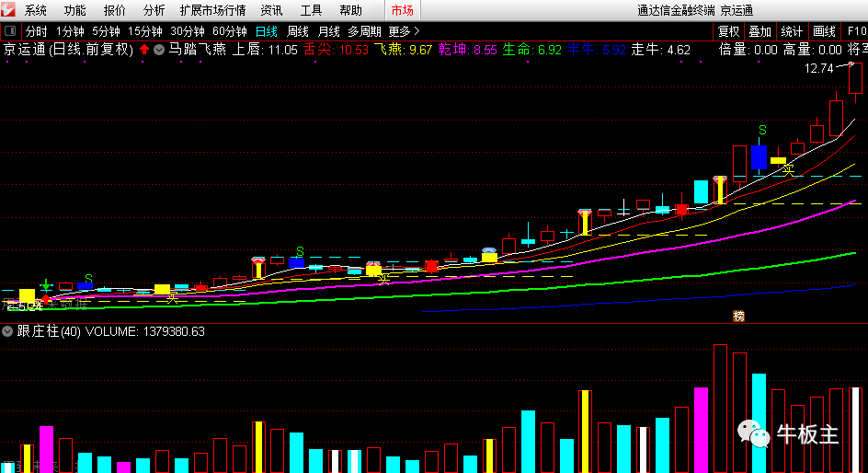The height and width of the screenshot is (473, 868).
Task: Click the 生命: 6.92 value
Action: [532, 50]
